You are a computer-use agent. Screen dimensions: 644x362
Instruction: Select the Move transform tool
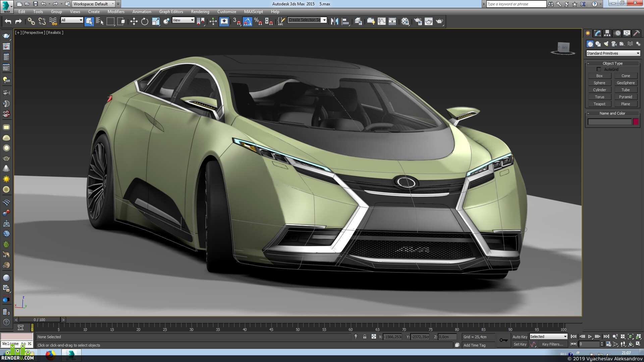pyautogui.click(x=134, y=21)
